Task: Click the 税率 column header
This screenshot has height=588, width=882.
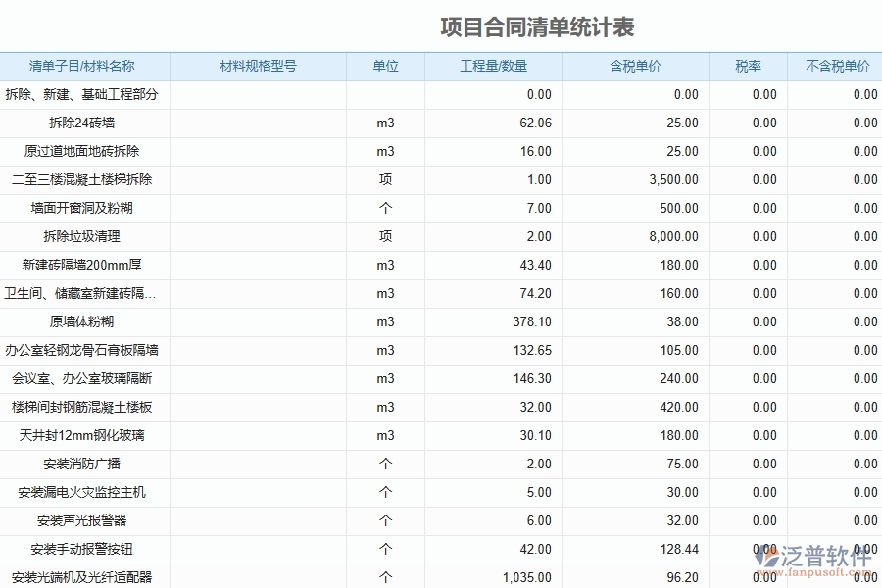Action: pyautogui.click(x=747, y=67)
